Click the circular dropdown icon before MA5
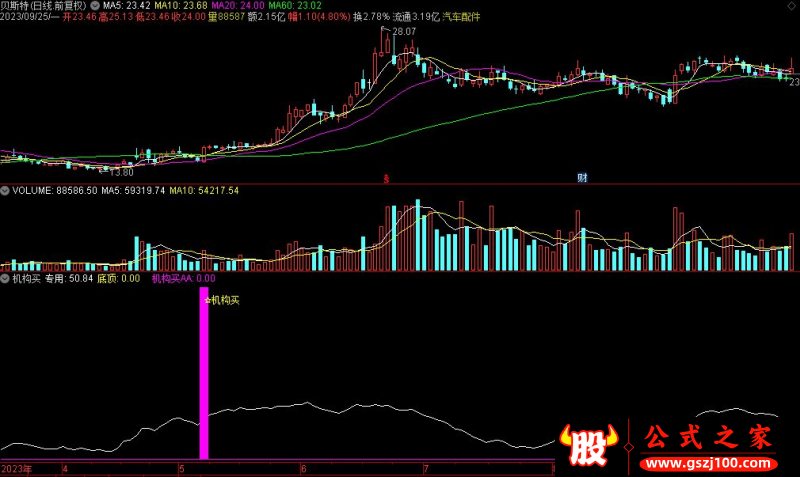The width and height of the screenshot is (800, 477). point(95,5)
